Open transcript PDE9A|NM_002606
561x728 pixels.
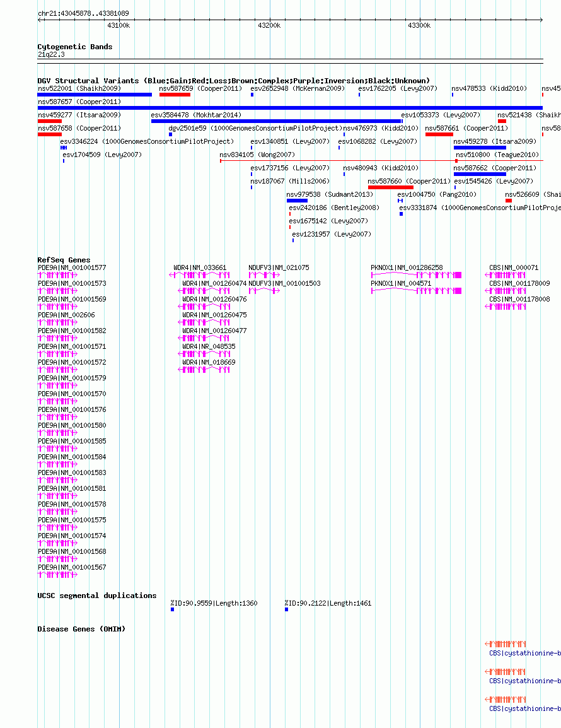coord(66,315)
